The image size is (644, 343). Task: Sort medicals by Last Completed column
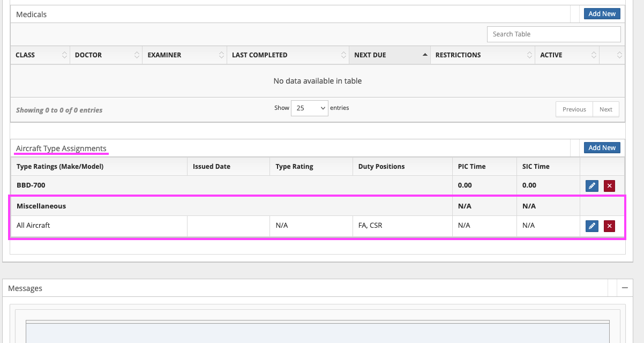(x=288, y=55)
